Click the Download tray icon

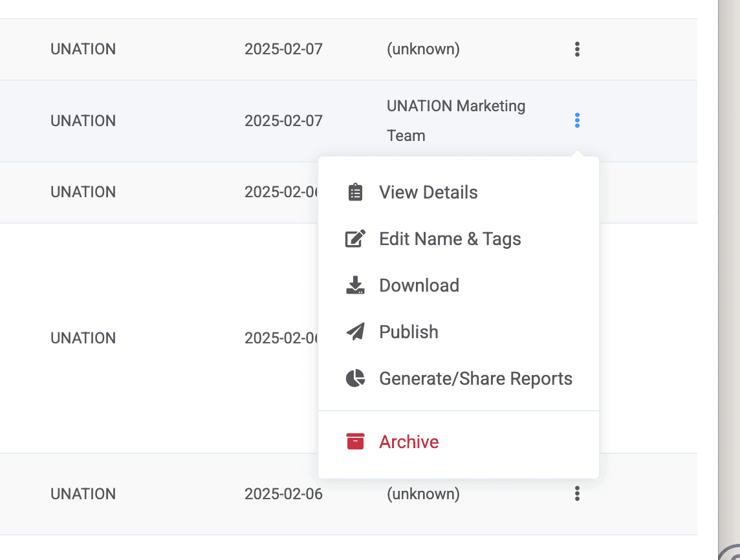[355, 285]
